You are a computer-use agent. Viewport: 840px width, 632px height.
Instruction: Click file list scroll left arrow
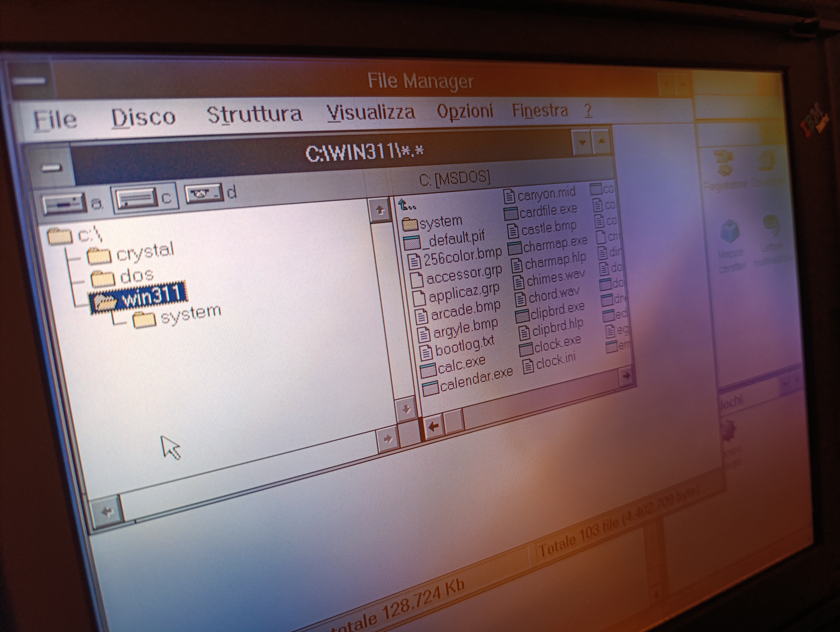433,426
